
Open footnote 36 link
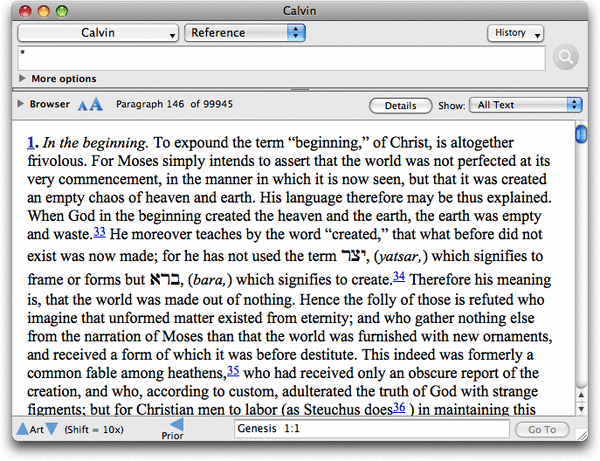pos(399,407)
